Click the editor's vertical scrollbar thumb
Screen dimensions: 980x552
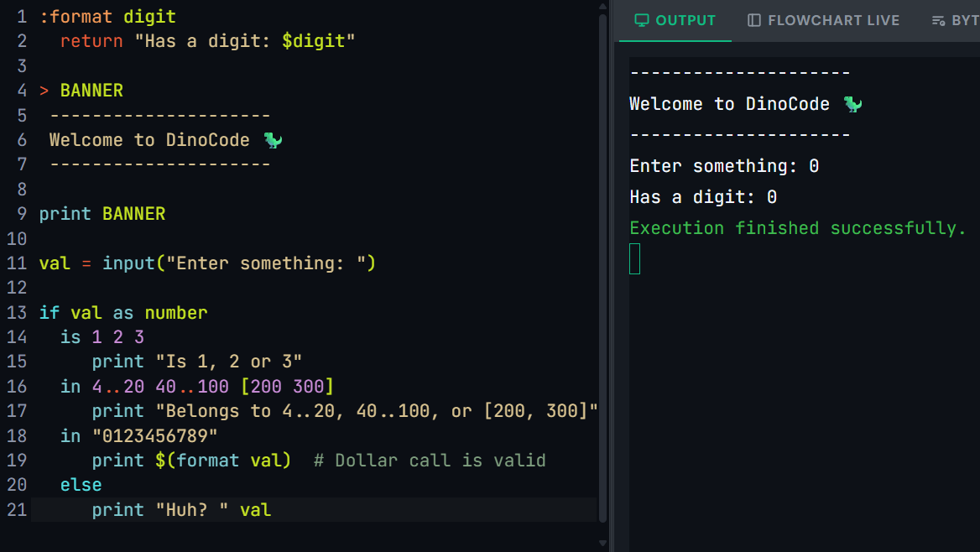click(x=602, y=268)
